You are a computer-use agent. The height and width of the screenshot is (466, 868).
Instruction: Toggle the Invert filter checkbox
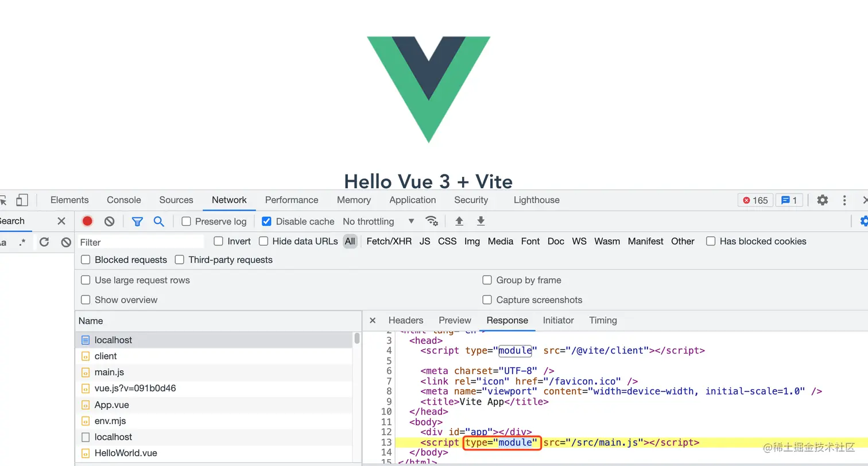pyautogui.click(x=218, y=241)
